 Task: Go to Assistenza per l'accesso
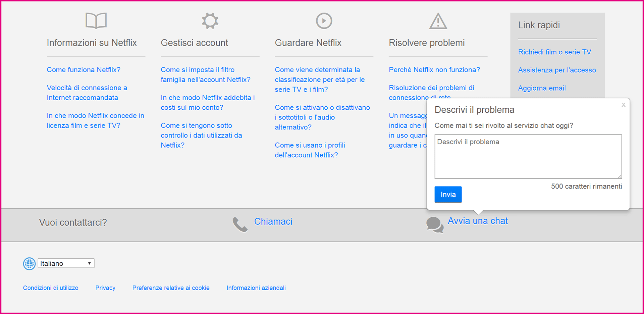tap(557, 70)
